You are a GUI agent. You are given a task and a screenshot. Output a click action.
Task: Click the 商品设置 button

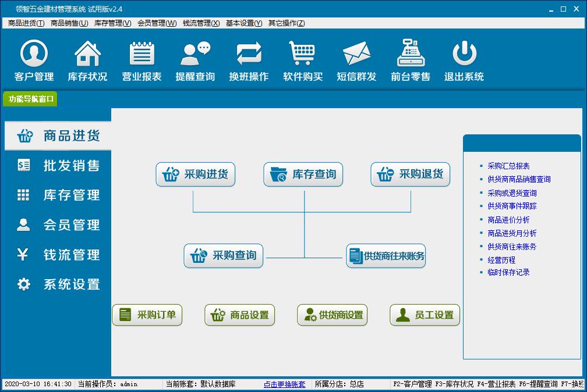[x=239, y=315]
